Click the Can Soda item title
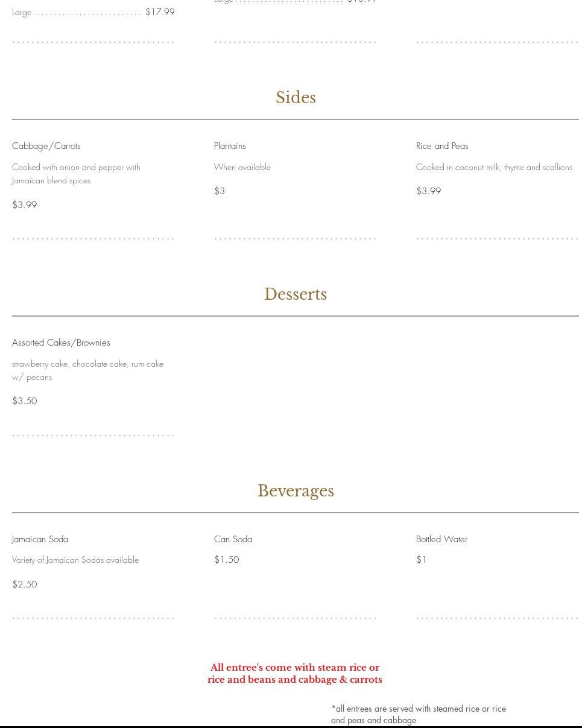This screenshot has height=728, width=582. click(x=233, y=539)
